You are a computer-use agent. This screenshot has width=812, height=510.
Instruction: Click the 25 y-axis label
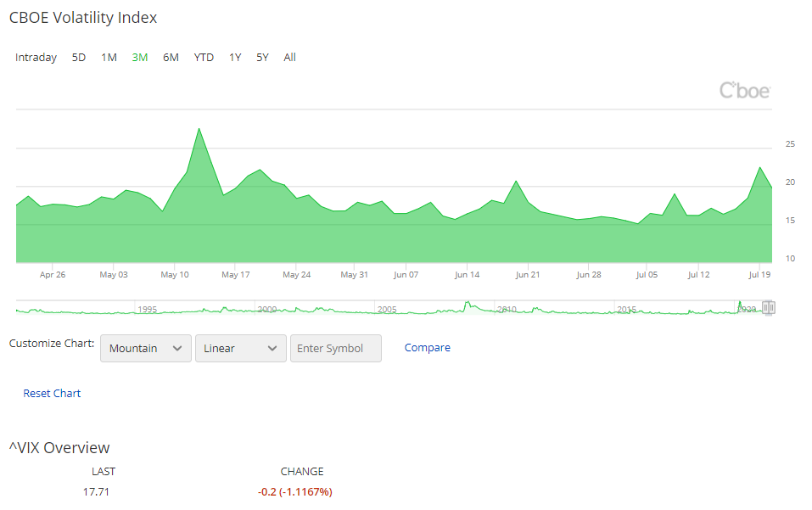tap(790, 144)
